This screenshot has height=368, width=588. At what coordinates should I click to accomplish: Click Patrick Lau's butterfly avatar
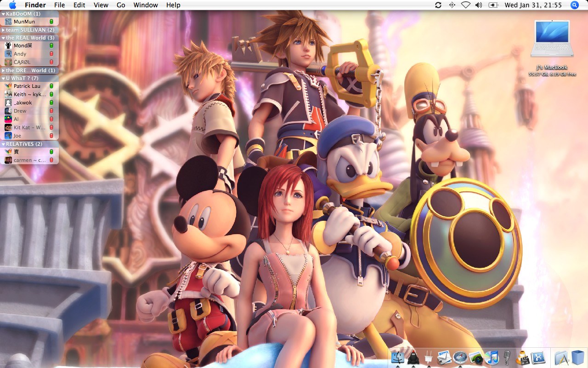pos(8,86)
